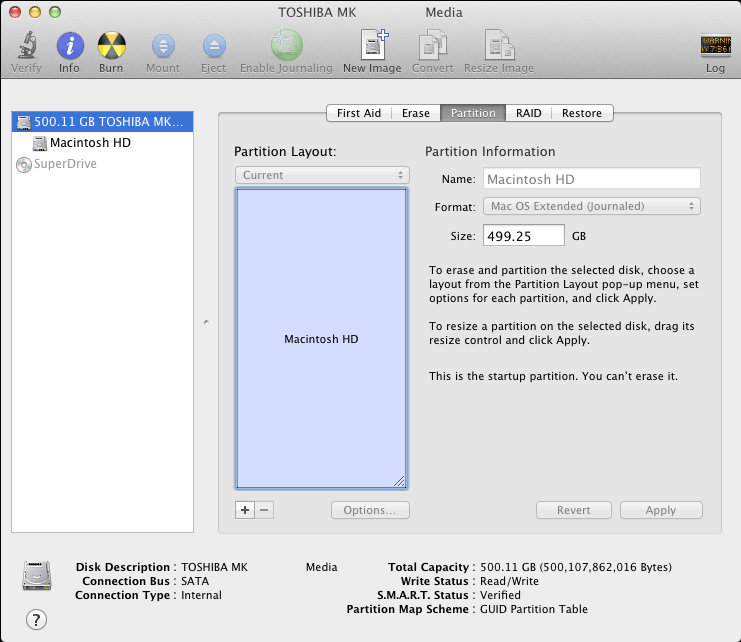741x642 pixels.
Task: Click the Revert button
Action: click(574, 510)
